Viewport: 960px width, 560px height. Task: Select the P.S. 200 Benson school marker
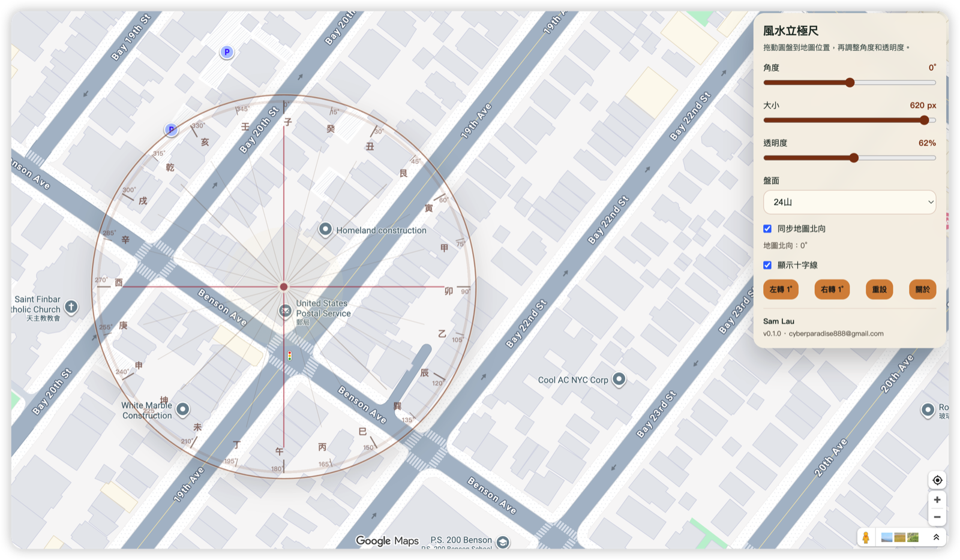pyautogui.click(x=502, y=541)
